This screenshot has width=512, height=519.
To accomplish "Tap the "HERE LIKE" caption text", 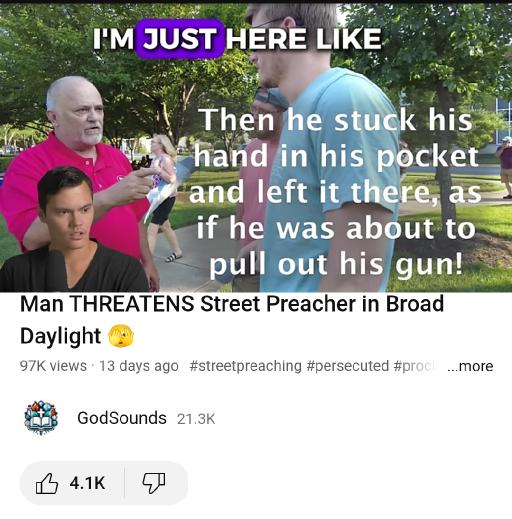I will pyautogui.click(x=304, y=39).
